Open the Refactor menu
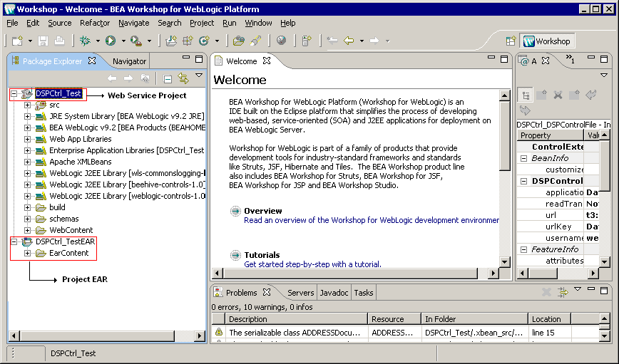The image size is (619, 364). click(95, 23)
